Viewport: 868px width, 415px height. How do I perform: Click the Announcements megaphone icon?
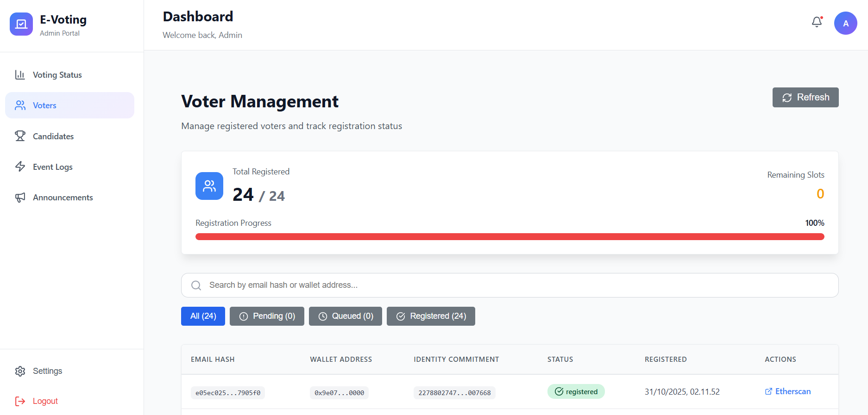tap(20, 198)
